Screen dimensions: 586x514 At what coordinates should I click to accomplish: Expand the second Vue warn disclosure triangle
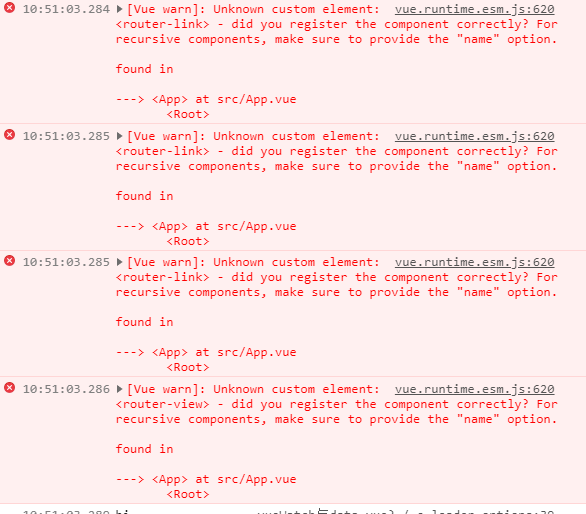(120, 136)
